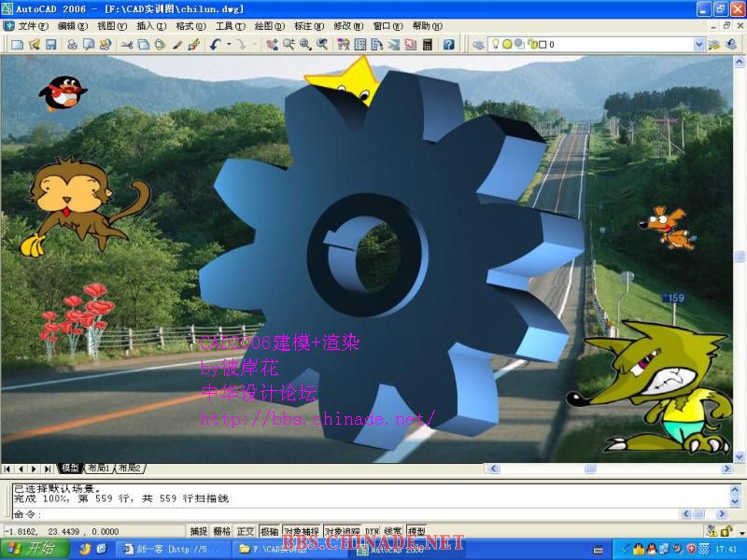Expand the Redo history dropdown arrow
Screen dimensions: 747x560
(254, 44)
